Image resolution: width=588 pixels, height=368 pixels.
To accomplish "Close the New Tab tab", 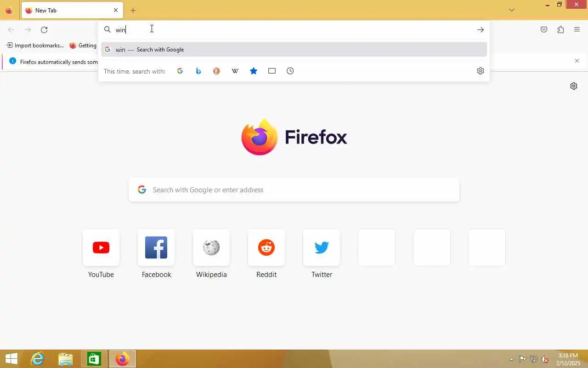I will pyautogui.click(x=116, y=10).
